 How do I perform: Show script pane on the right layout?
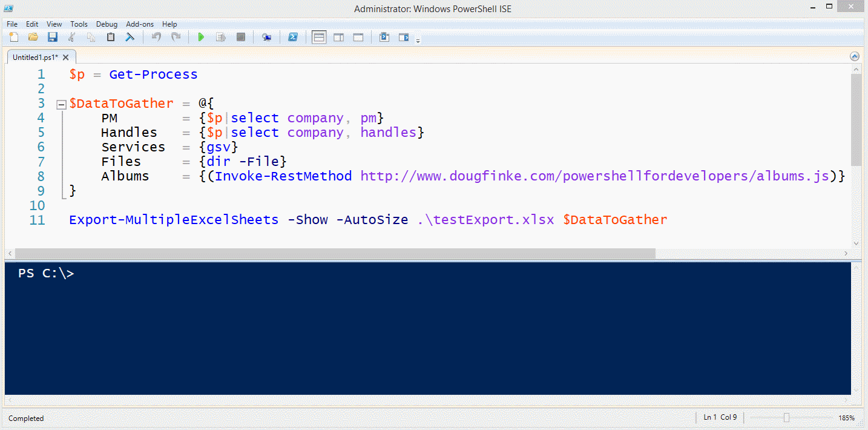click(x=338, y=38)
